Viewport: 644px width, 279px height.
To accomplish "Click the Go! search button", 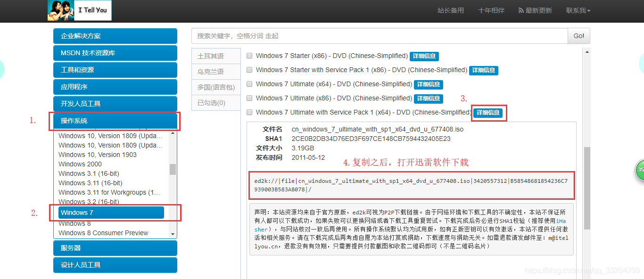I will tap(578, 35).
